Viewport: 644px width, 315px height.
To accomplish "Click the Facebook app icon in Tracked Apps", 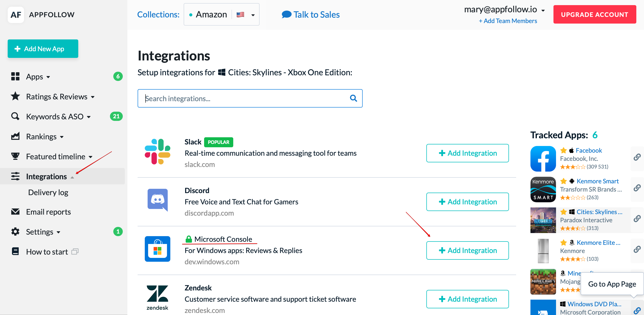I will 543,159.
